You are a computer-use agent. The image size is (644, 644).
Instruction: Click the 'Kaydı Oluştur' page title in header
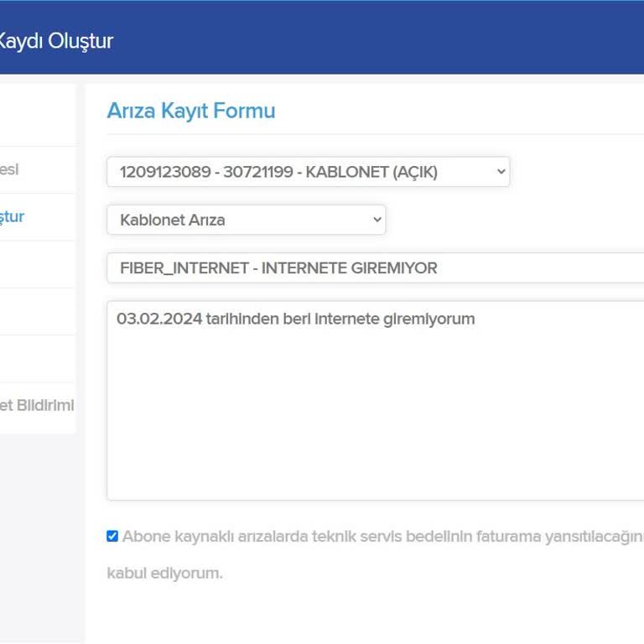coord(55,40)
